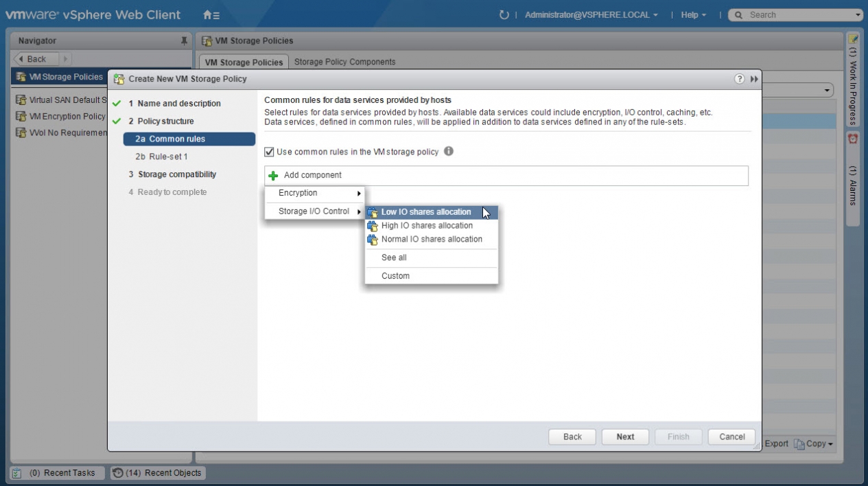Uncheck Use common rules in VM storage policy
The image size is (868, 486).
pos(269,152)
